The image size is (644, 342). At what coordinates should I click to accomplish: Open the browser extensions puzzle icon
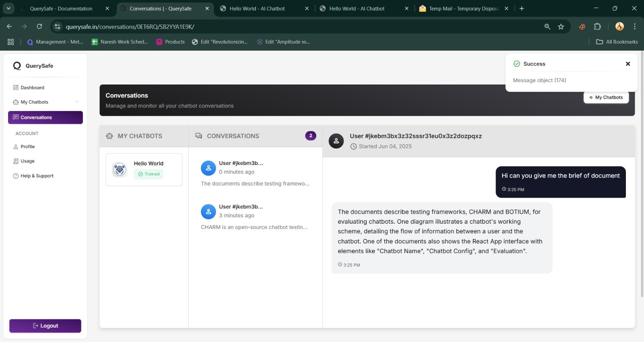pyautogui.click(x=597, y=27)
